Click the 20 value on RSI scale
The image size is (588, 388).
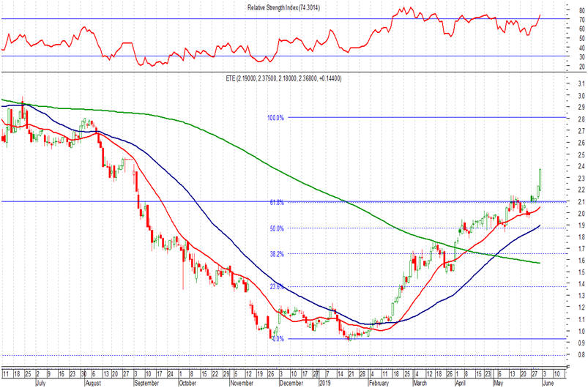[x=582, y=67]
